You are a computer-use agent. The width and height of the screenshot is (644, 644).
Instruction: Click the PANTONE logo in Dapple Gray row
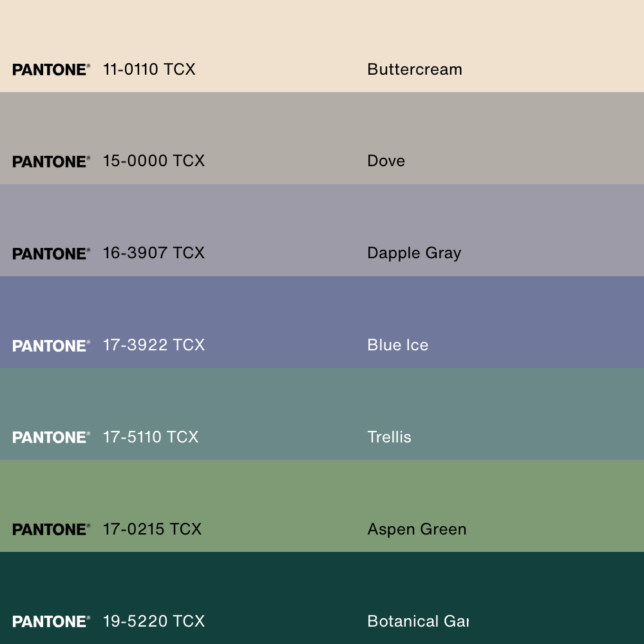click(x=52, y=254)
